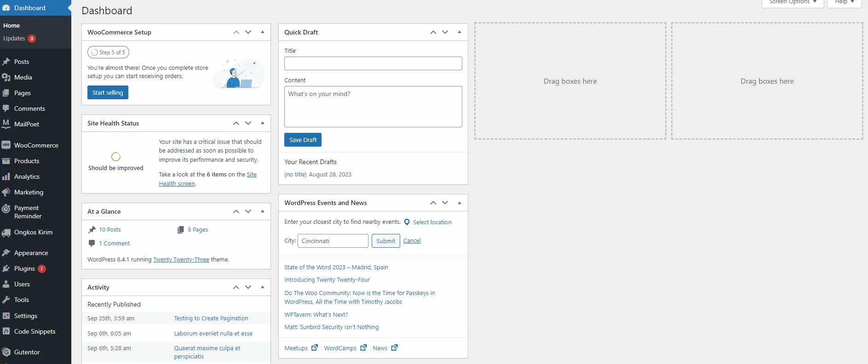Move WordPress Events and News box down

(445, 203)
